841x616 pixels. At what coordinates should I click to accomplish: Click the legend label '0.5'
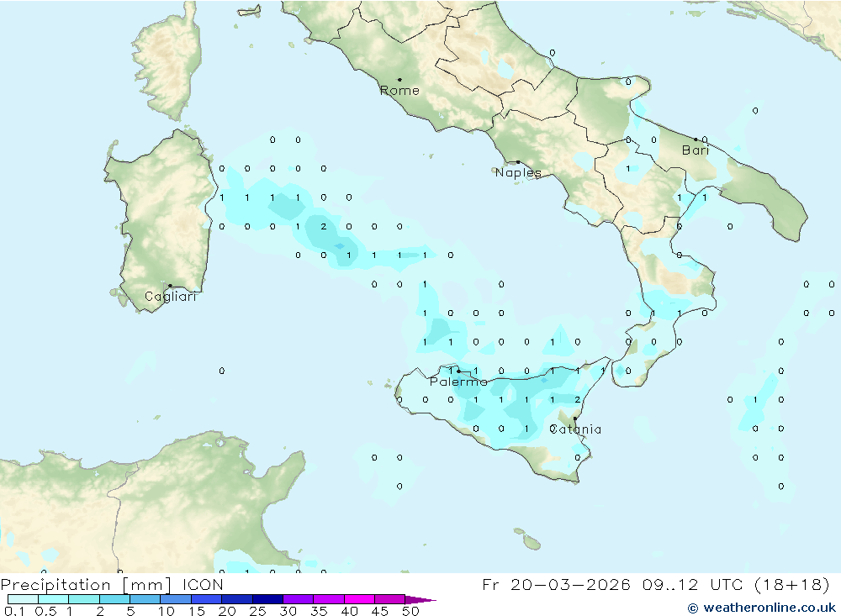click(45, 611)
